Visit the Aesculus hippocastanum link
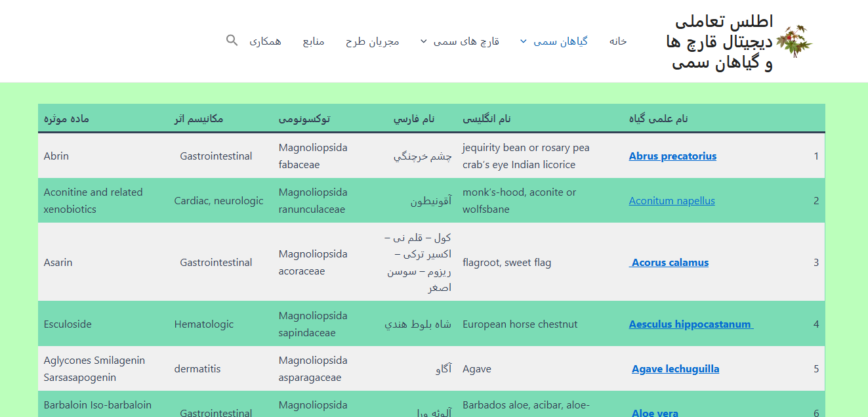The height and width of the screenshot is (417, 868). (x=690, y=324)
